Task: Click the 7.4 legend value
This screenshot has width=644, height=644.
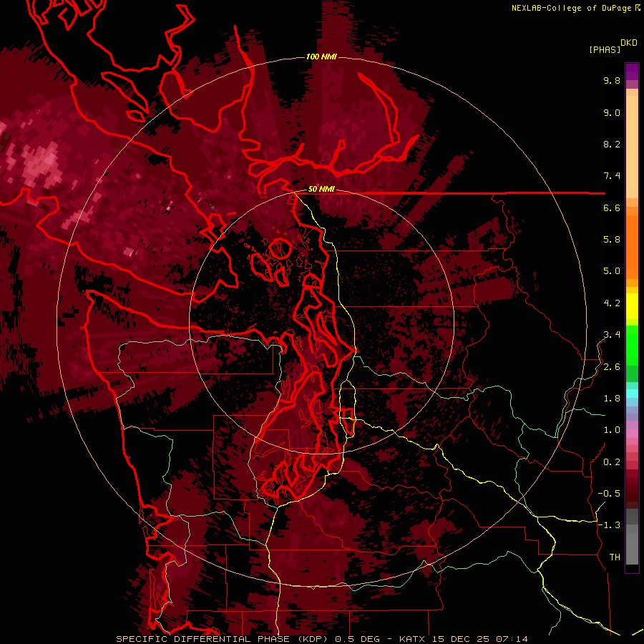Action: coord(612,176)
